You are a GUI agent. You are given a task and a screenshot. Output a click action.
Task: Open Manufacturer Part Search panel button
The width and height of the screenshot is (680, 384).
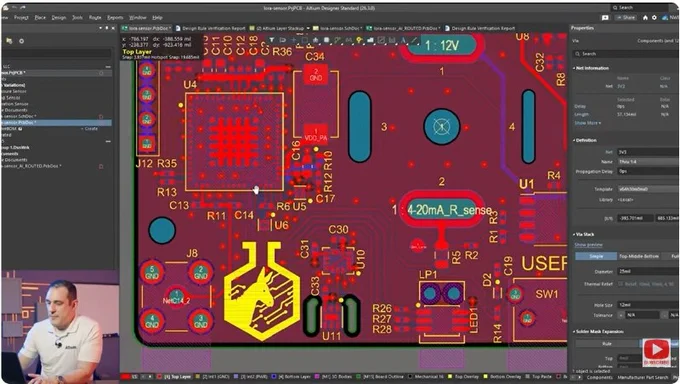click(643, 377)
